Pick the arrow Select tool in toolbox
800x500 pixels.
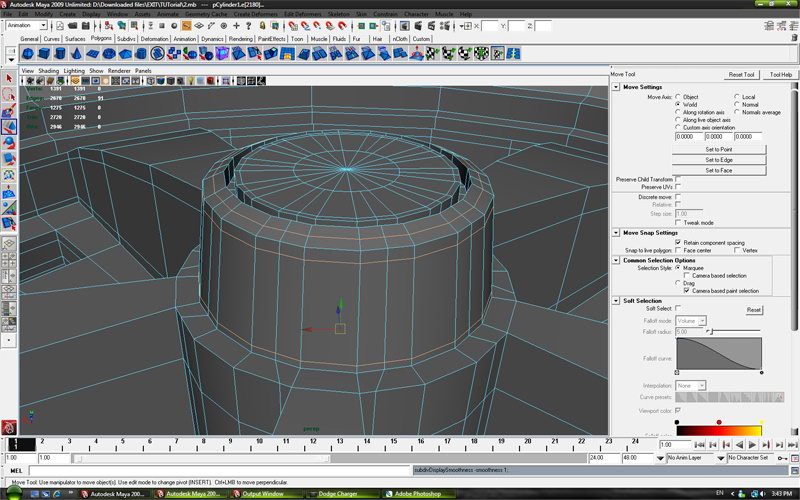[9, 77]
